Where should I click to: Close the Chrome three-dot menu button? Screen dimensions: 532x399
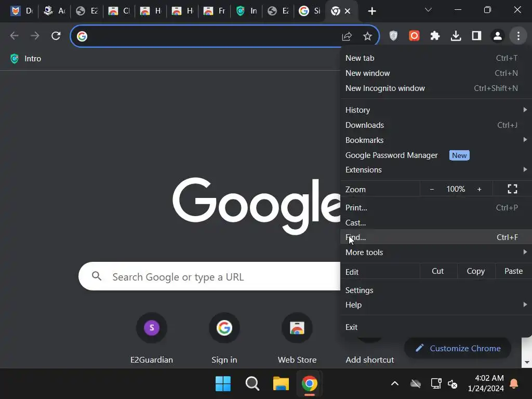pyautogui.click(x=518, y=36)
